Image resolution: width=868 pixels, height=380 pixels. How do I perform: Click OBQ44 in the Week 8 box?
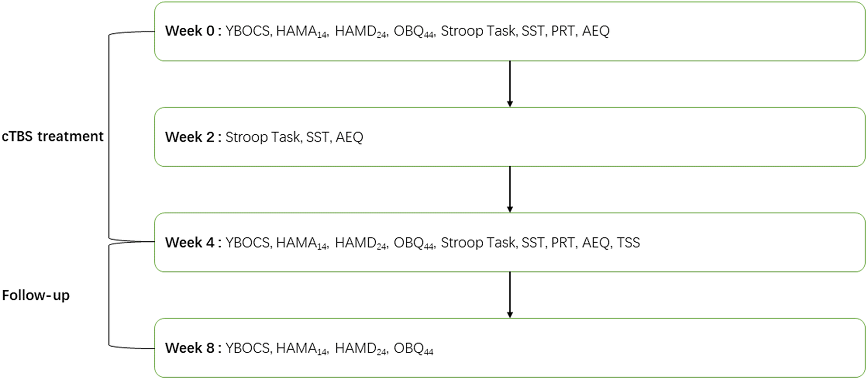point(413,349)
